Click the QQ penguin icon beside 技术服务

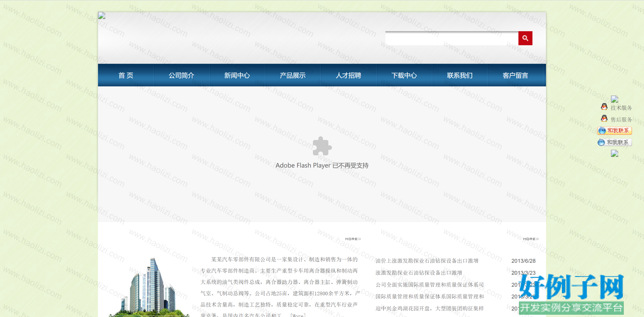[x=604, y=107]
